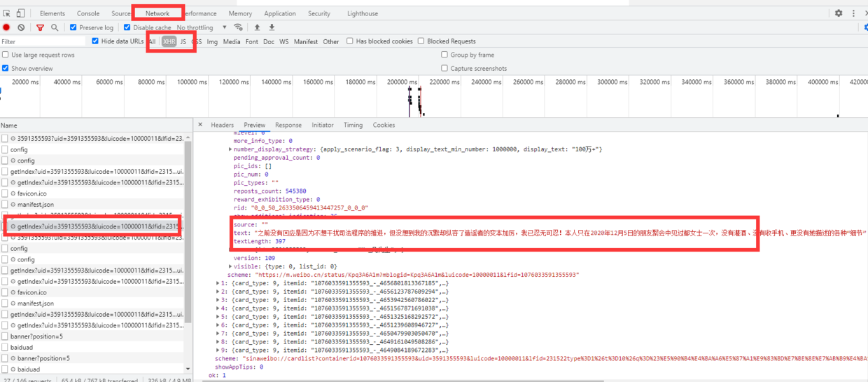Open the Security panel
Viewport: 868px width, 382px height.
click(319, 13)
